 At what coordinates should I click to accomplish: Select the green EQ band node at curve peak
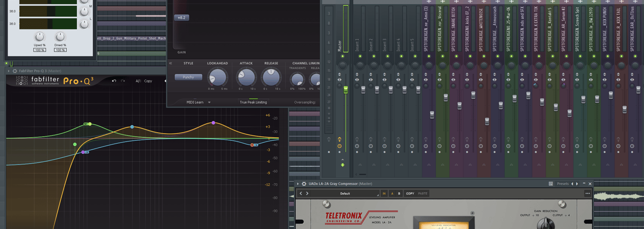click(90, 124)
